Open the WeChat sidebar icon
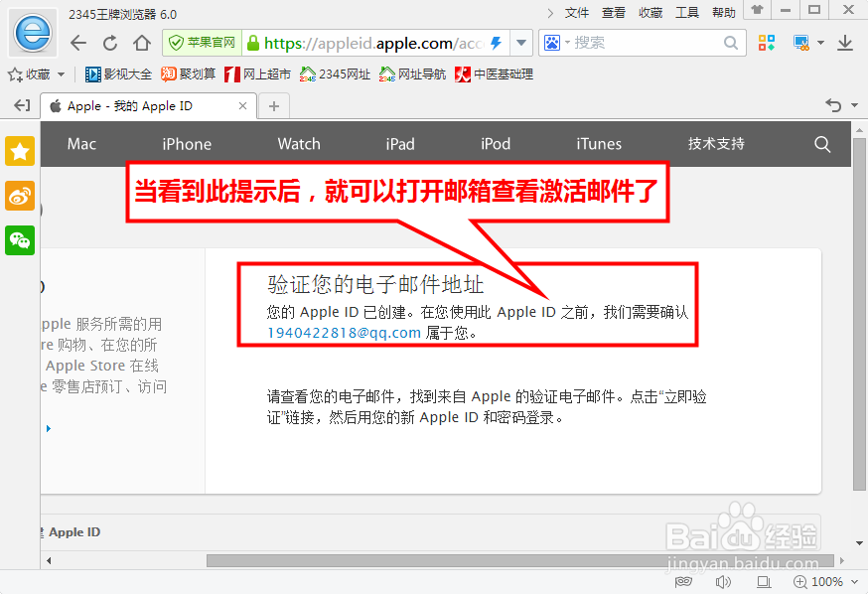The width and height of the screenshot is (868, 594). point(20,240)
